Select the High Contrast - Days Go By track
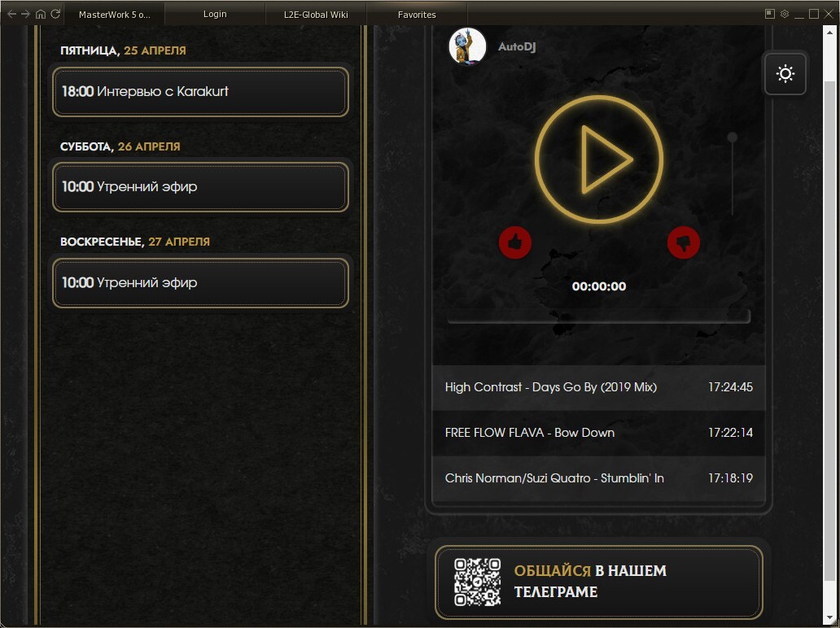This screenshot has height=628, width=840. click(598, 387)
